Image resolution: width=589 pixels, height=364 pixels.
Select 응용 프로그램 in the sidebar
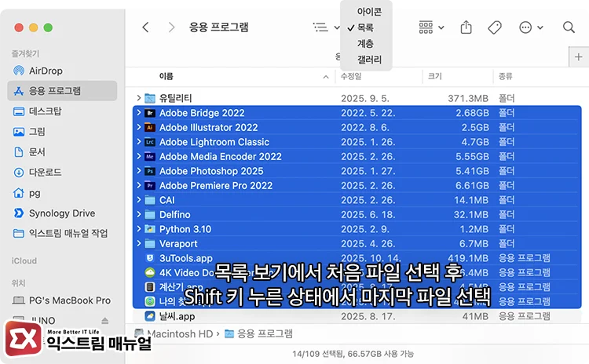coord(62,91)
